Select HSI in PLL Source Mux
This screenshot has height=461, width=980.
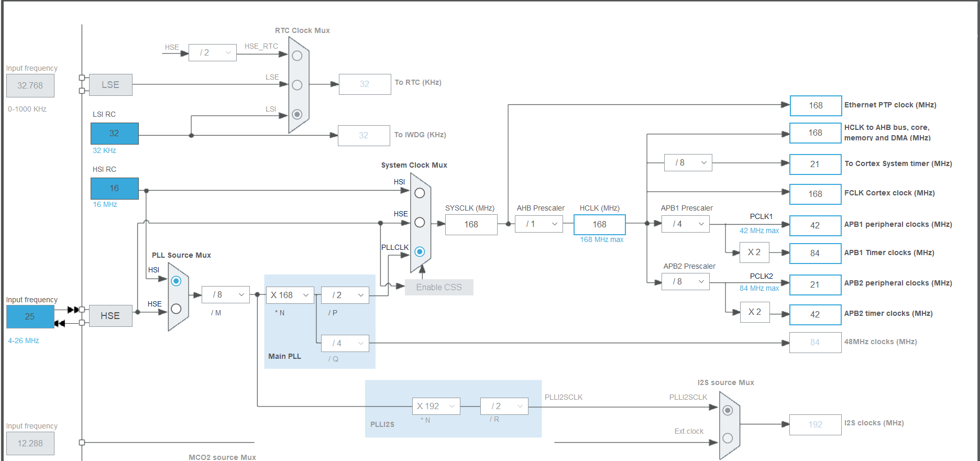tap(177, 281)
